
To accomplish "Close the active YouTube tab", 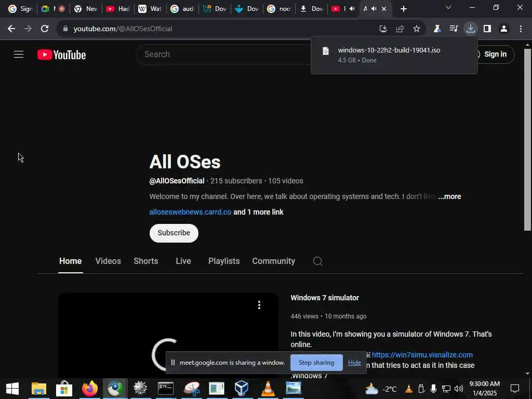I will pyautogui.click(x=384, y=9).
